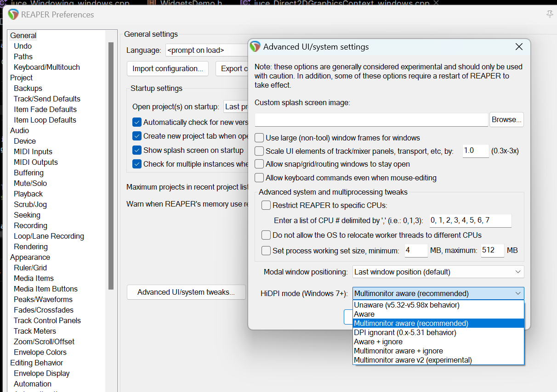Enable Set process working set size checkbox

coord(266,251)
